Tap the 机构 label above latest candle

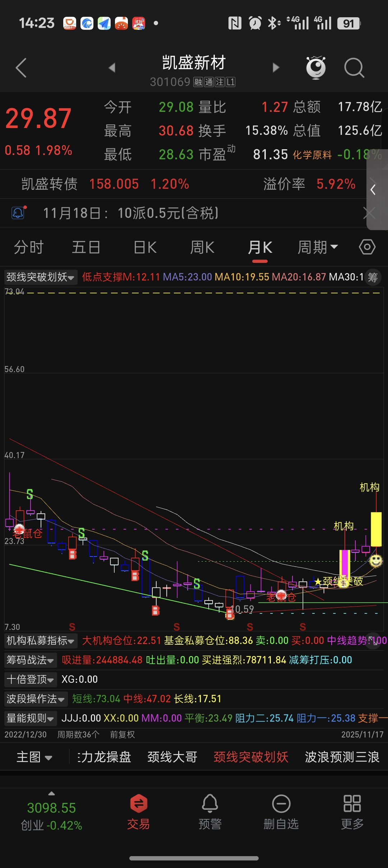coord(369,487)
